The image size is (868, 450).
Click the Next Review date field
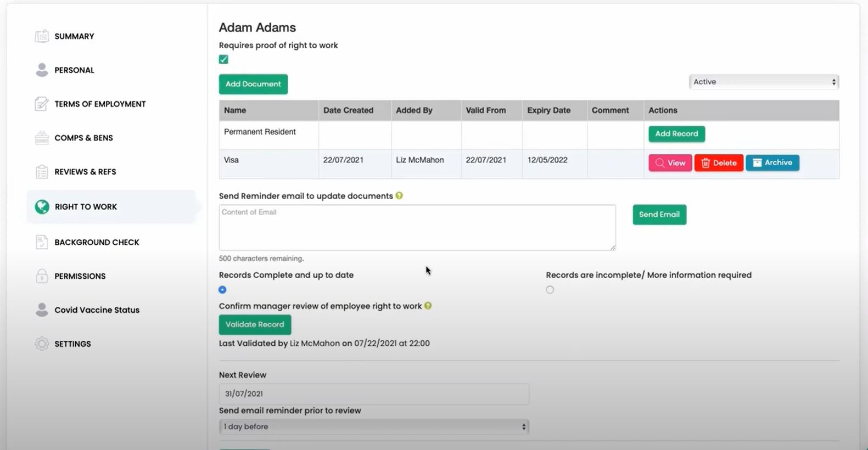[x=374, y=393]
